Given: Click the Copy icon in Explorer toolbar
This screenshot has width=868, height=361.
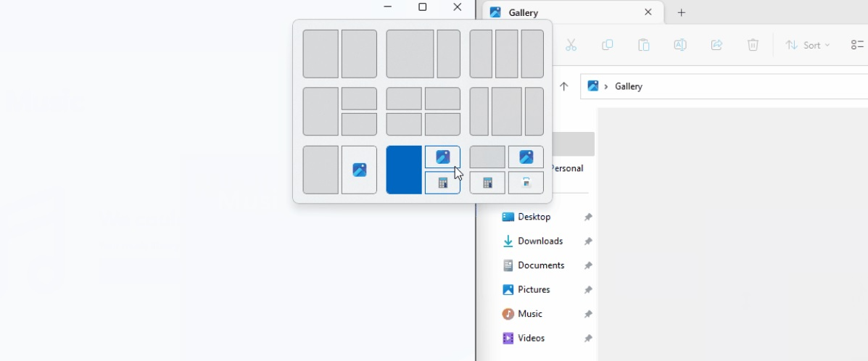Looking at the screenshot, I should pyautogui.click(x=608, y=45).
